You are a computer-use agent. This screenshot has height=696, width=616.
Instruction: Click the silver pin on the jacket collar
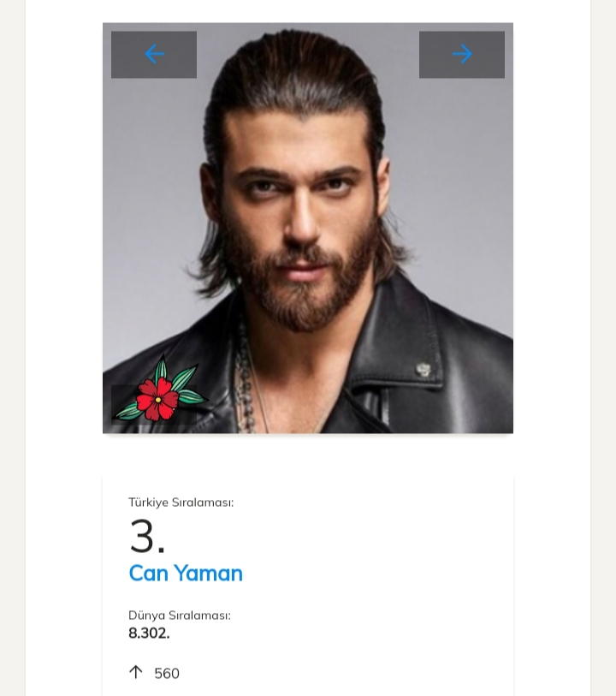pos(423,369)
